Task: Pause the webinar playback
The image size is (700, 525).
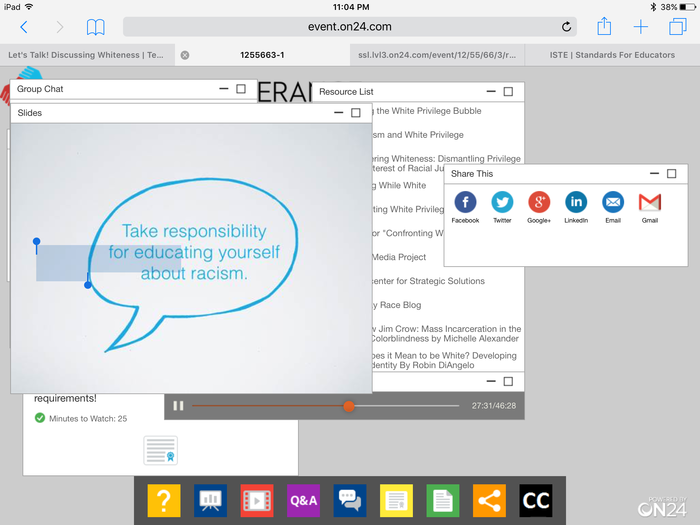Action: click(x=178, y=406)
